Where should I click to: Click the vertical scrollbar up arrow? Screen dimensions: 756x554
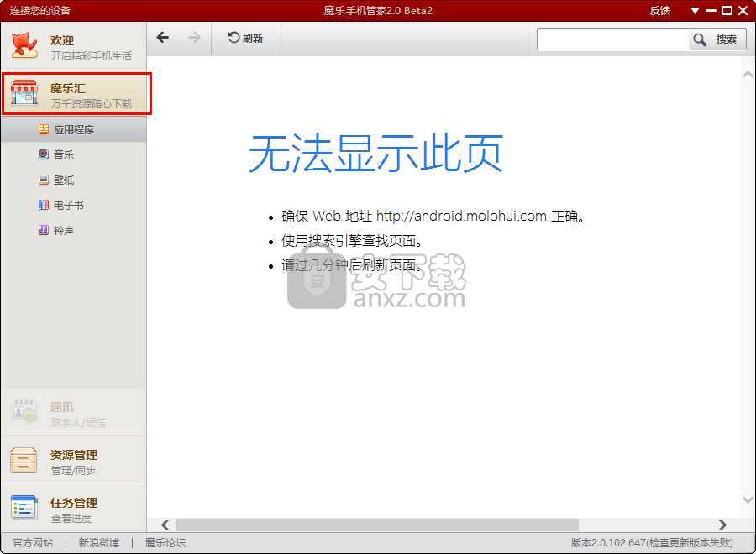pyautogui.click(x=748, y=74)
